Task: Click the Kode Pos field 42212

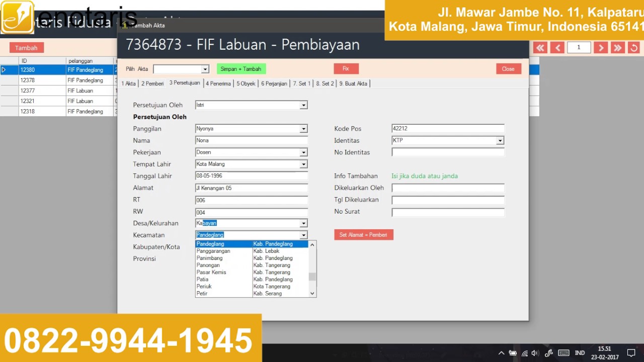Action: click(448, 129)
